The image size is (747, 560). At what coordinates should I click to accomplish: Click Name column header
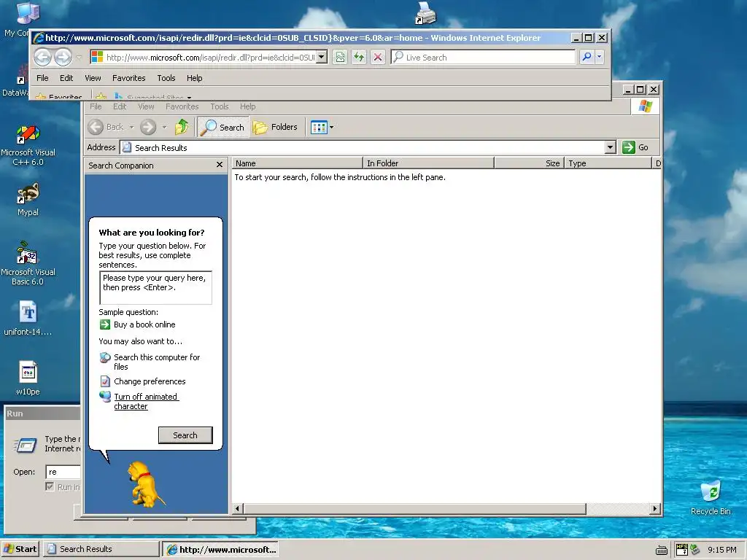[298, 163]
